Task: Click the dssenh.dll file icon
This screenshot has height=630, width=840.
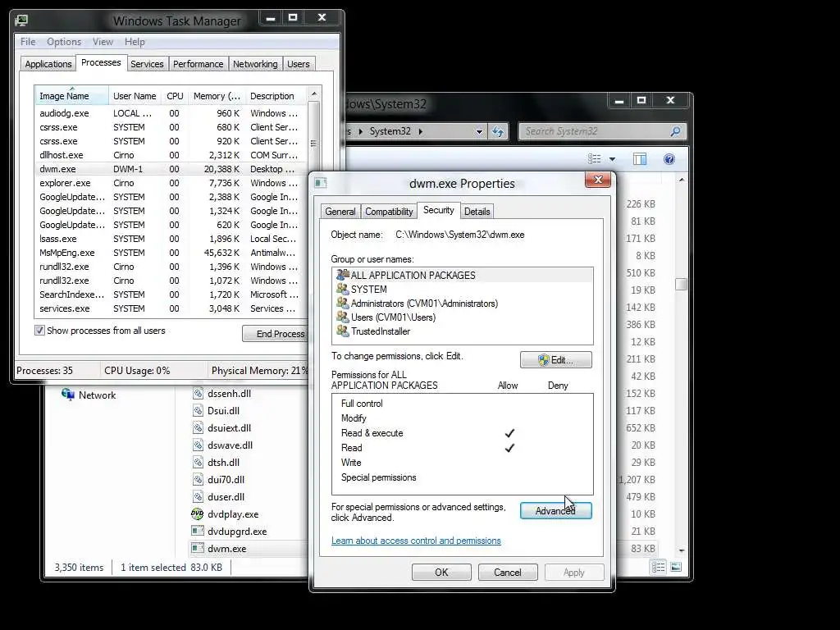Action: coord(198,393)
